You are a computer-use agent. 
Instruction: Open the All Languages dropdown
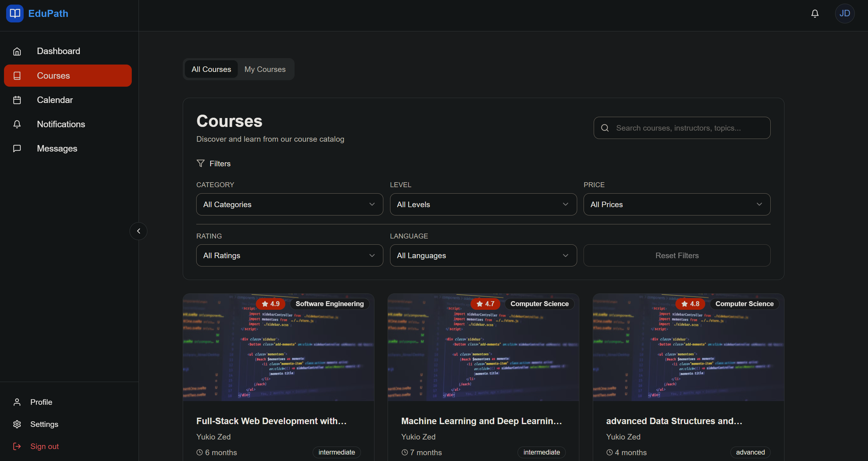click(x=483, y=256)
